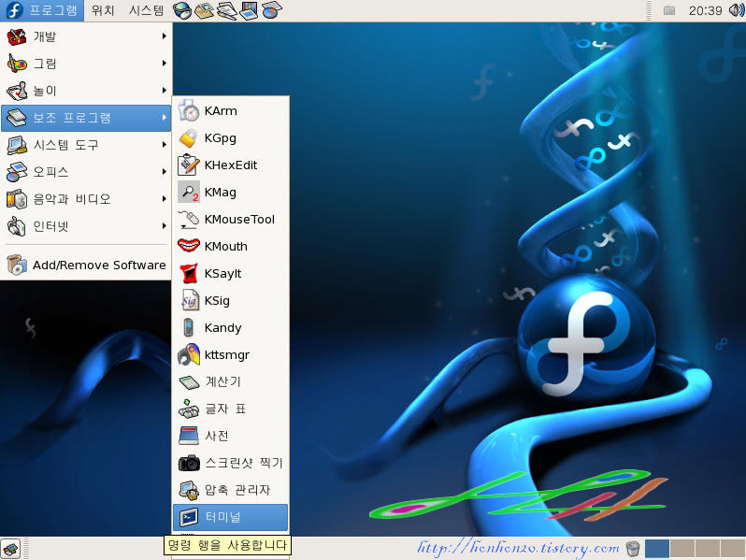
Task: Click the 시스템 도구 computer icon
Action: [17, 145]
